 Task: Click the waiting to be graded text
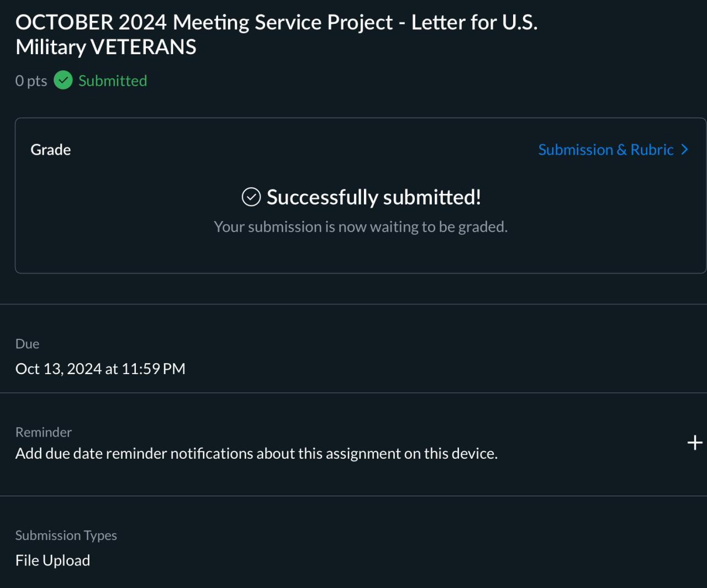pyautogui.click(x=361, y=227)
